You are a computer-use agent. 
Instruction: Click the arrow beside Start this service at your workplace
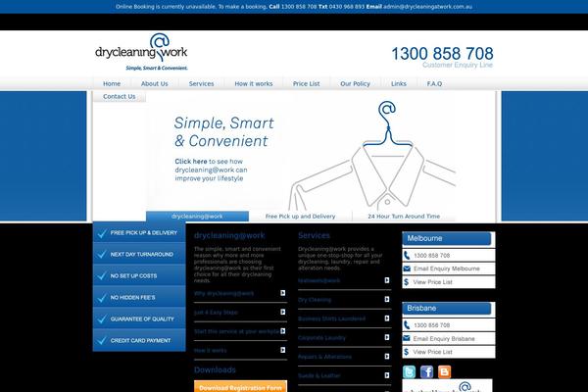pyautogui.click(x=283, y=331)
